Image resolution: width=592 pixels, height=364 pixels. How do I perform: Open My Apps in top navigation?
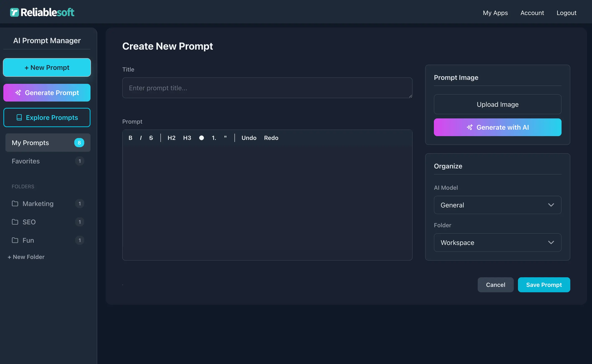(x=495, y=13)
